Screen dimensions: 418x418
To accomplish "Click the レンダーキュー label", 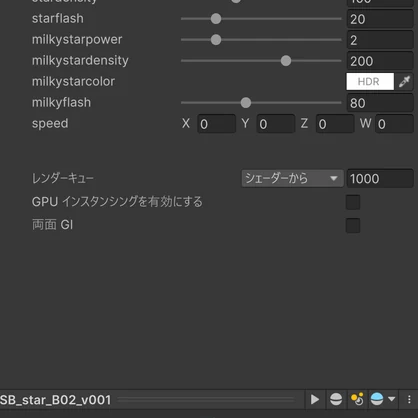I will 63,178.
